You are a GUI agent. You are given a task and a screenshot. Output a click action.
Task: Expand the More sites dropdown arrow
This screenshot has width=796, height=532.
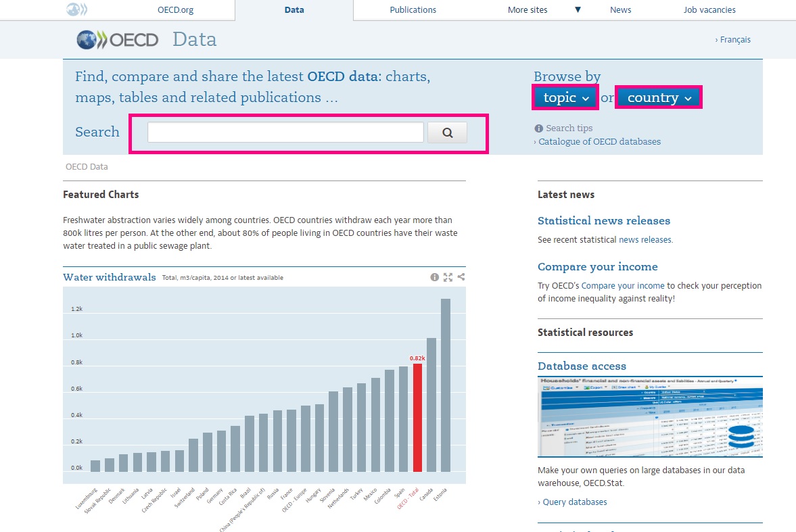[578, 9]
